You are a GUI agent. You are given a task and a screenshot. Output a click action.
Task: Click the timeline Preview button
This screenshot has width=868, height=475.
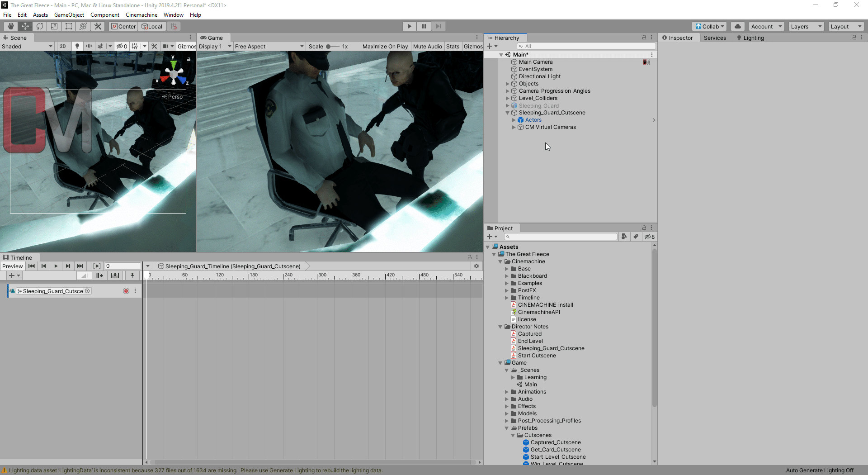click(x=12, y=266)
